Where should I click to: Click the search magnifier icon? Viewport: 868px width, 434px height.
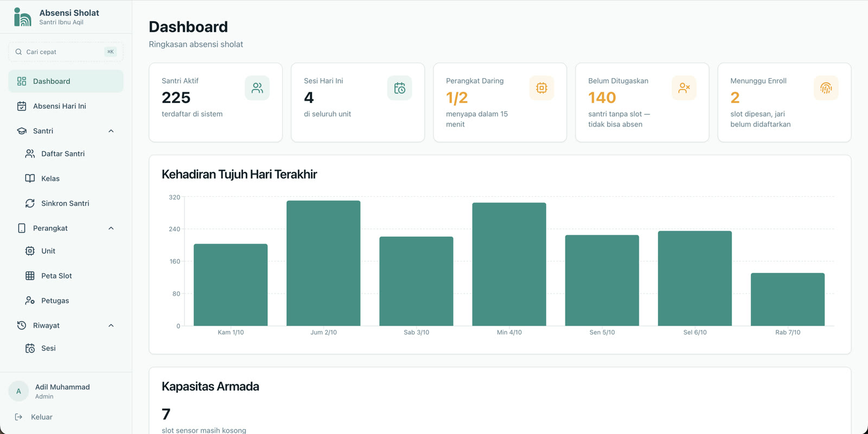coord(18,52)
